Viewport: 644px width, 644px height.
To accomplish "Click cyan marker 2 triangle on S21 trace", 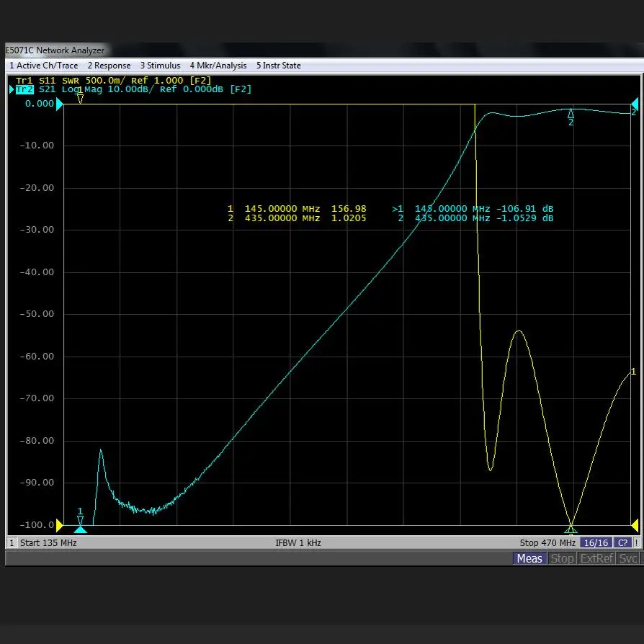I will (x=571, y=113).
